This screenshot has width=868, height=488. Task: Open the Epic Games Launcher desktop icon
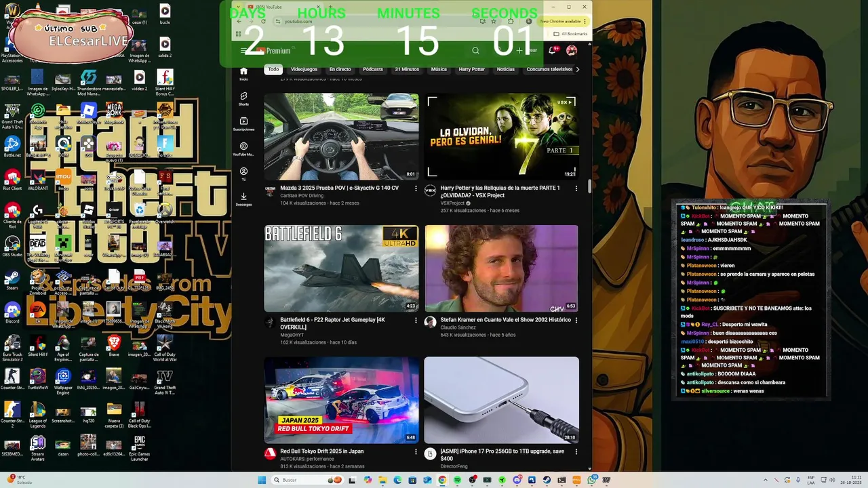[139, 447]
